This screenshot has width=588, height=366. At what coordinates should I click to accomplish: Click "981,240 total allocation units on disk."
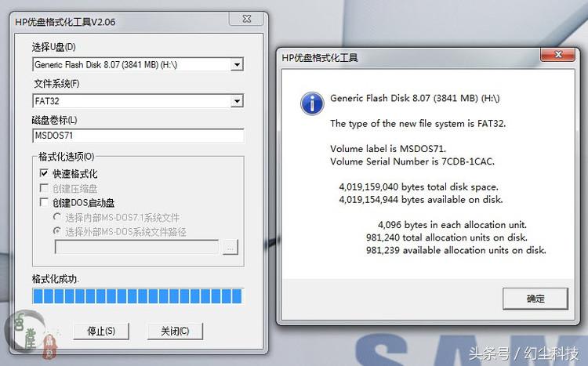(x=447, y=237)
